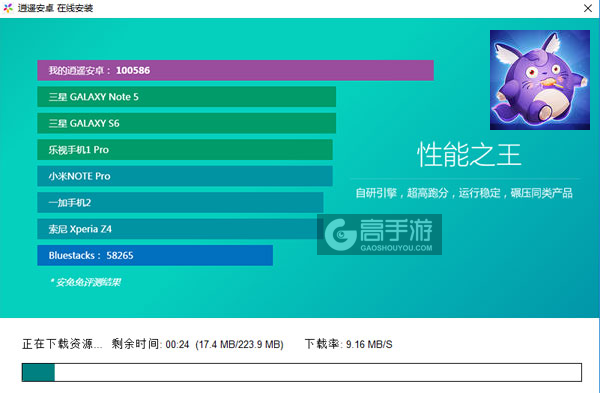Viewport: 600px width, 393px height.
Task: Select the 三星 GALAXY S6 bar
Action: (x=186, y=123)
